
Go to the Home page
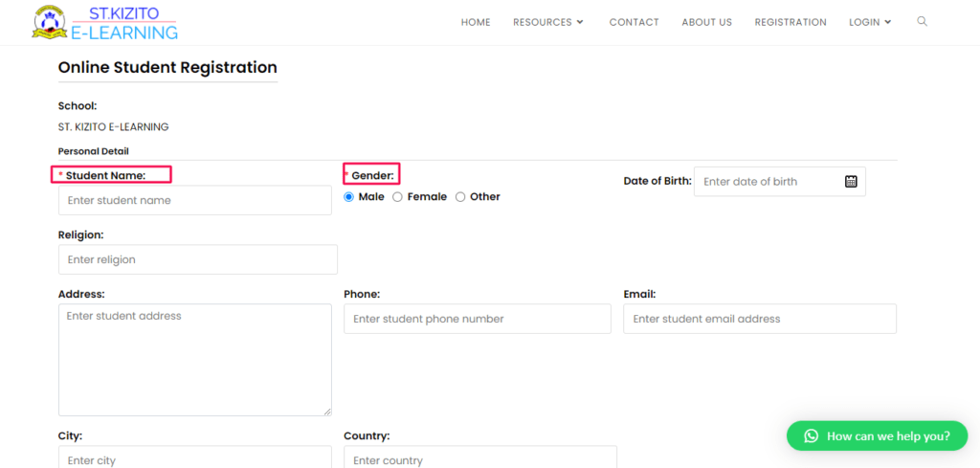[x=476, y=23]
